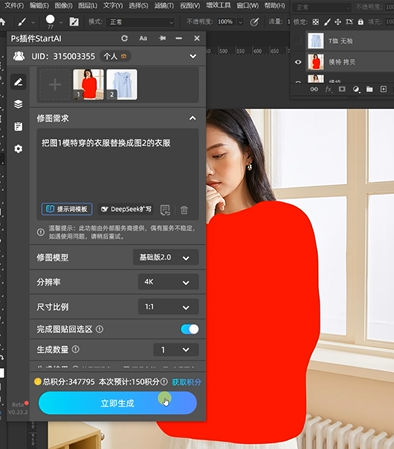This screenshot has width=394, height=449.
Task: Lock layer position move icon
Action: tap(338, 22)
